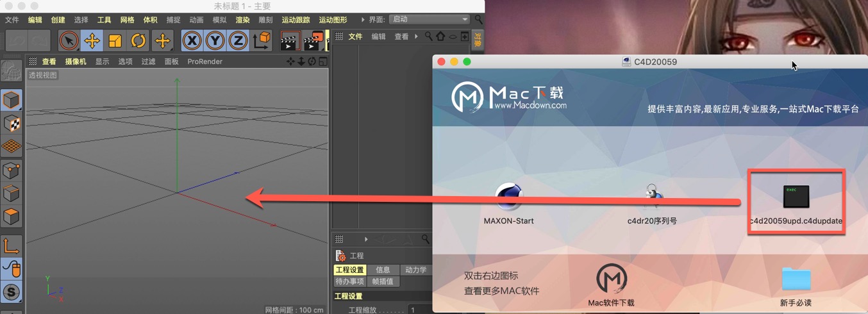Click the search magnifier beside layout dropdown
The height and width of the screenshot is (314, 868).
[x=479, y=20]
